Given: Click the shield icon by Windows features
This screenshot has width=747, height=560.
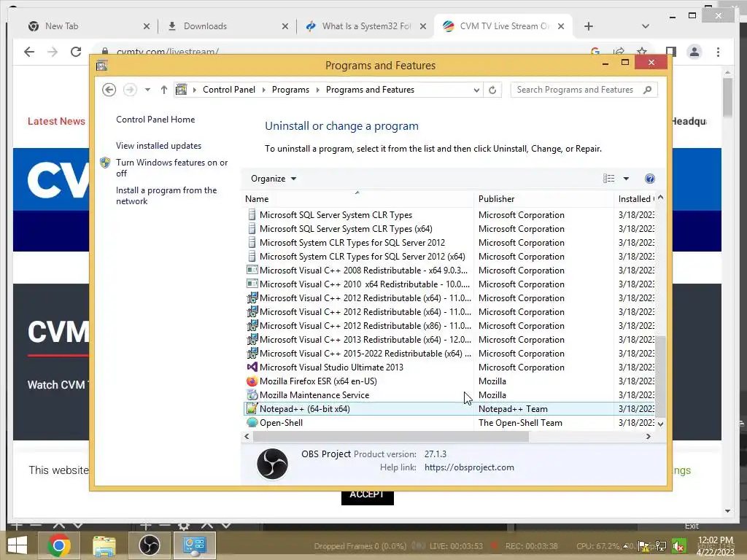Looking at the screenshot, I should coord(105,163).
